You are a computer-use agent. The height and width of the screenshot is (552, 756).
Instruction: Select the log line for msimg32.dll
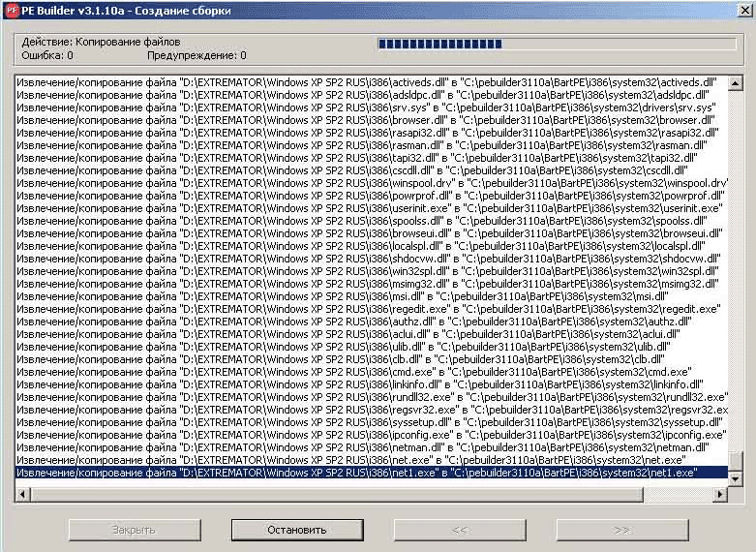tap(372, 283)
